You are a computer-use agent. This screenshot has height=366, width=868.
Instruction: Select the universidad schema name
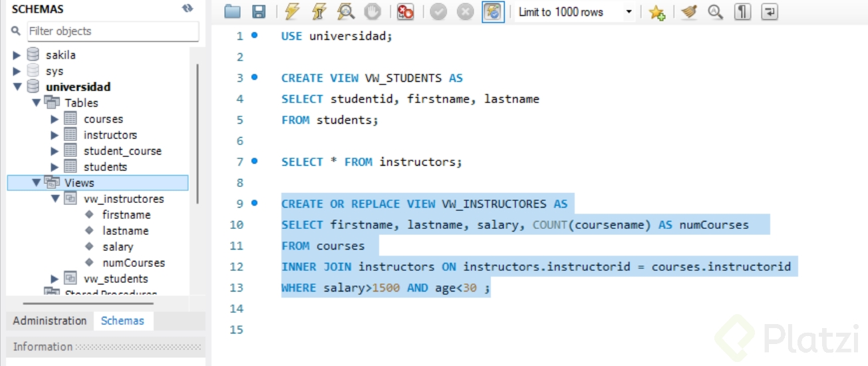[78, 87]
